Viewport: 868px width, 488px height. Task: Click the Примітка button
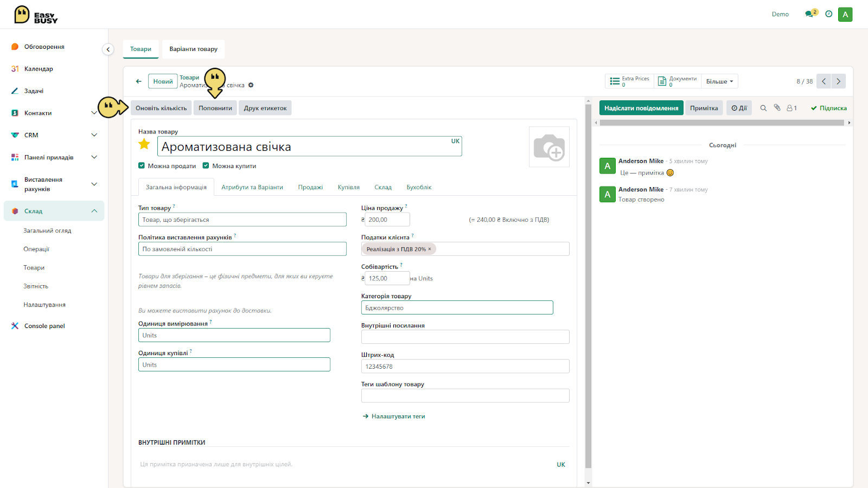(704, 108)
